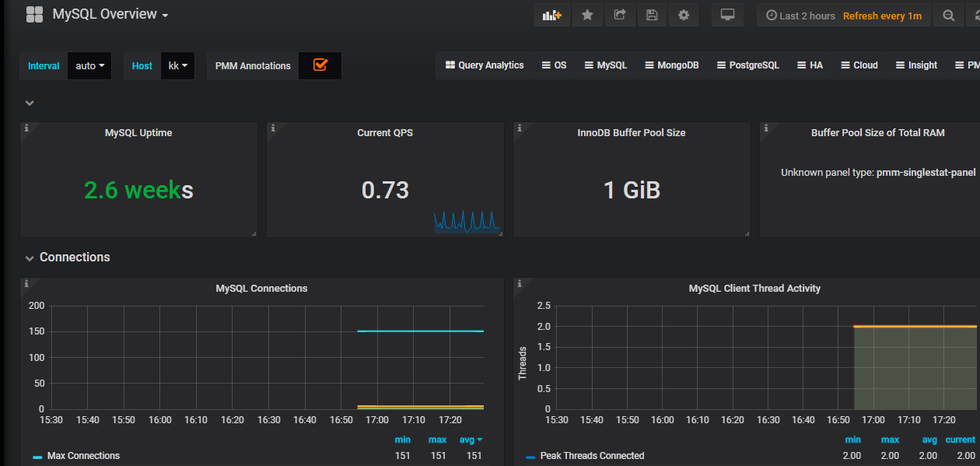Open dashboard settings gear
Image resolution: width=980 pixels, height=466 pixels.
pos(684,16)
